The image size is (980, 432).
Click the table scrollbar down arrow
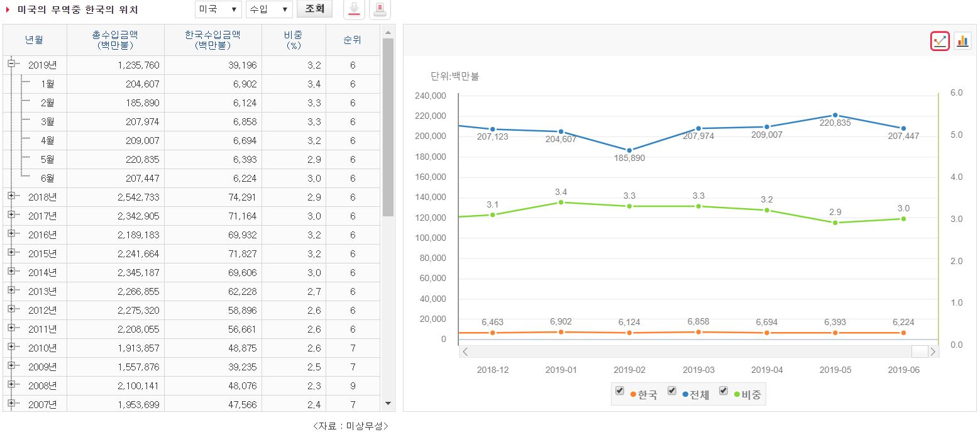coord(388,403)
